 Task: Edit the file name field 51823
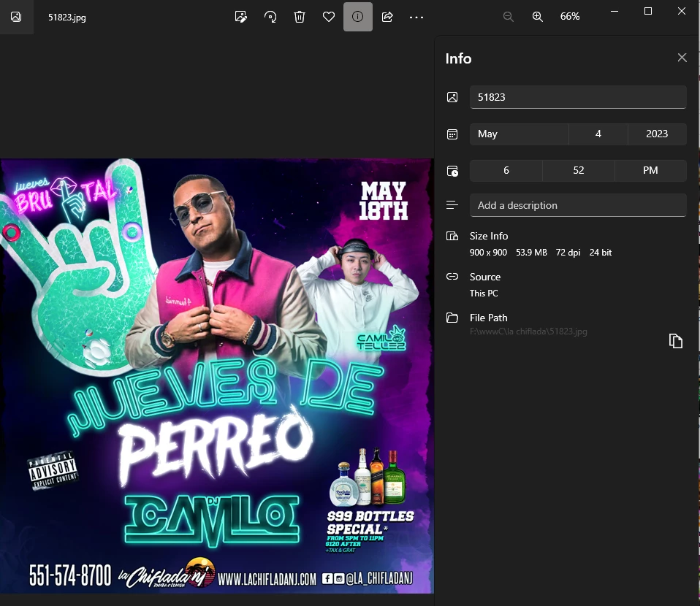pos(578,97)
